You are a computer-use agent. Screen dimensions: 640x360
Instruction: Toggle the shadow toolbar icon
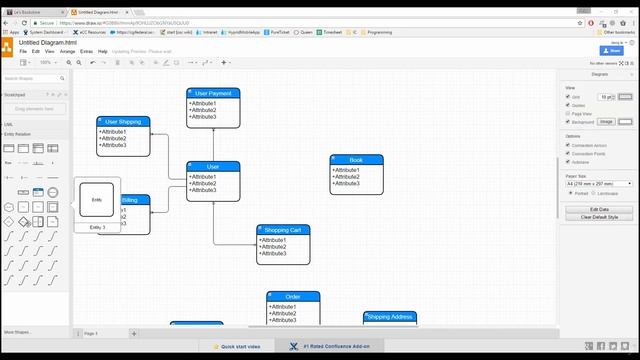point(176,62)
